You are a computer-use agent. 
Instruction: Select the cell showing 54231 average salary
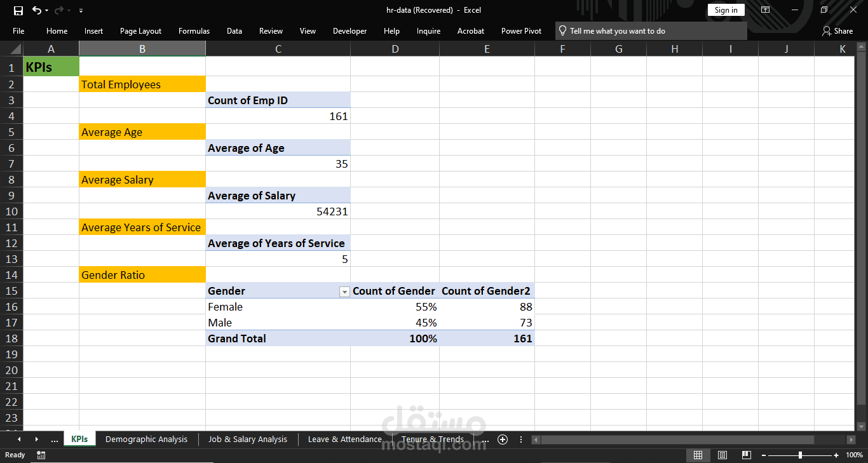pyautogui.click(x=278, y=211)
